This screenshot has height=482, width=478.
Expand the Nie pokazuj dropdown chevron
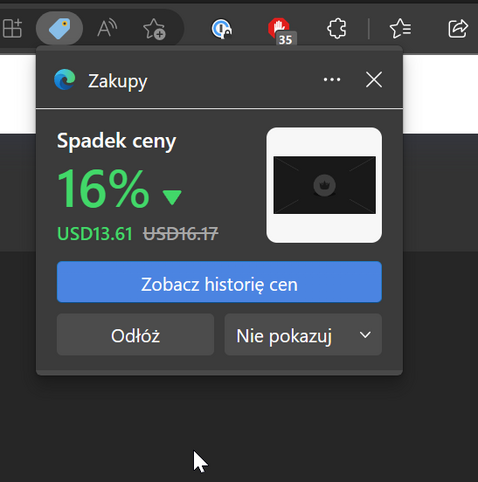(365, 335)
